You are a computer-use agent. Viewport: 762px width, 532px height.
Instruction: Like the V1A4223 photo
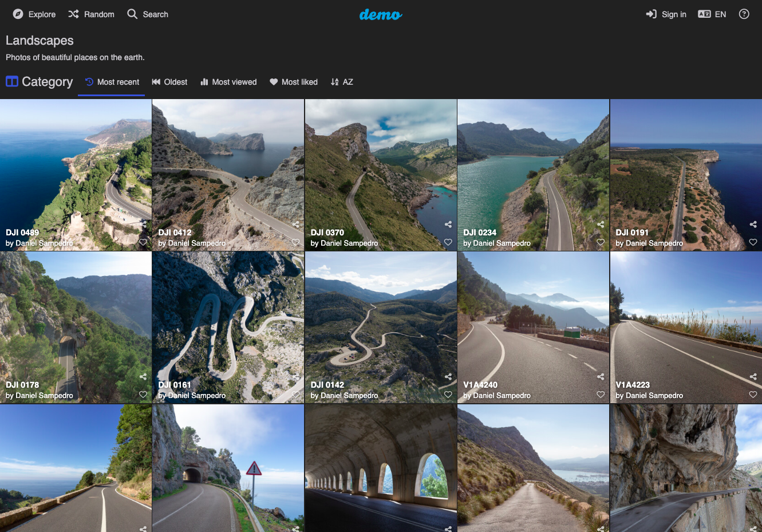pyautogui.click(x=753, y=395)
